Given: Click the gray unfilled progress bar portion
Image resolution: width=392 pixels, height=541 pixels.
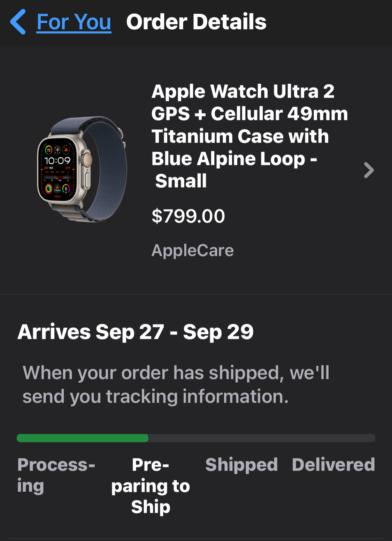Looking at the screenshot, I should click(261, 438).
